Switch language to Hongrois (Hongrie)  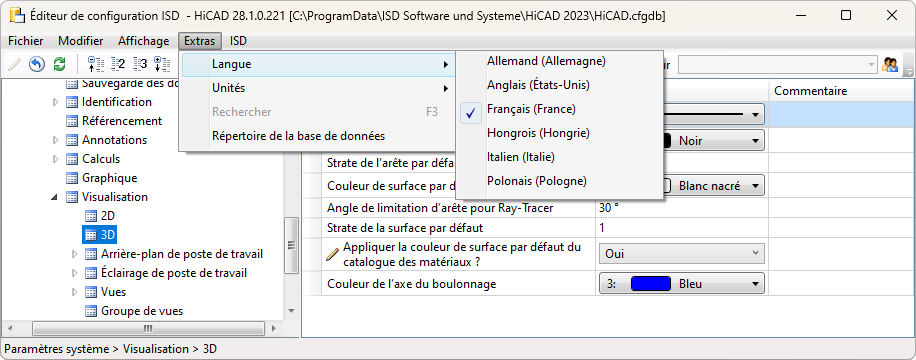[559, 133]
